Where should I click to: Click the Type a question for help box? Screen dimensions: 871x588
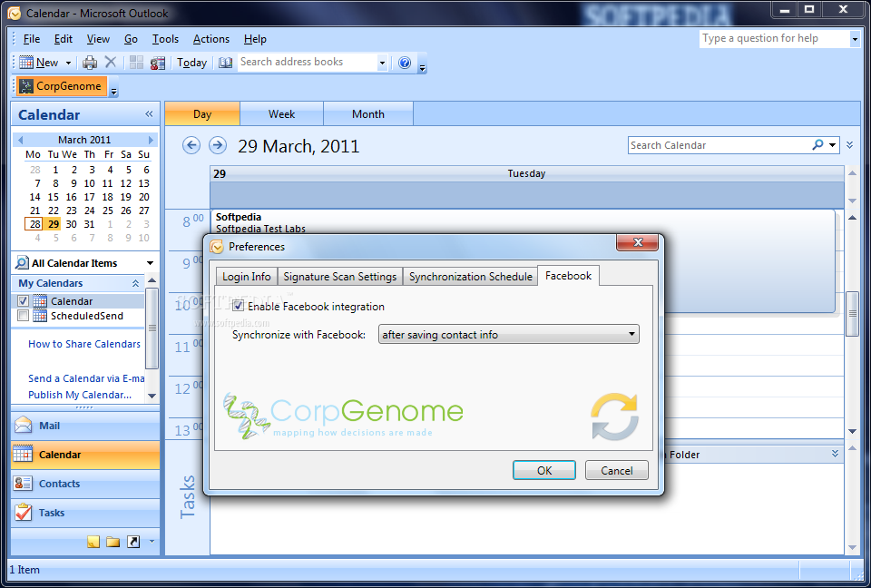774,38
